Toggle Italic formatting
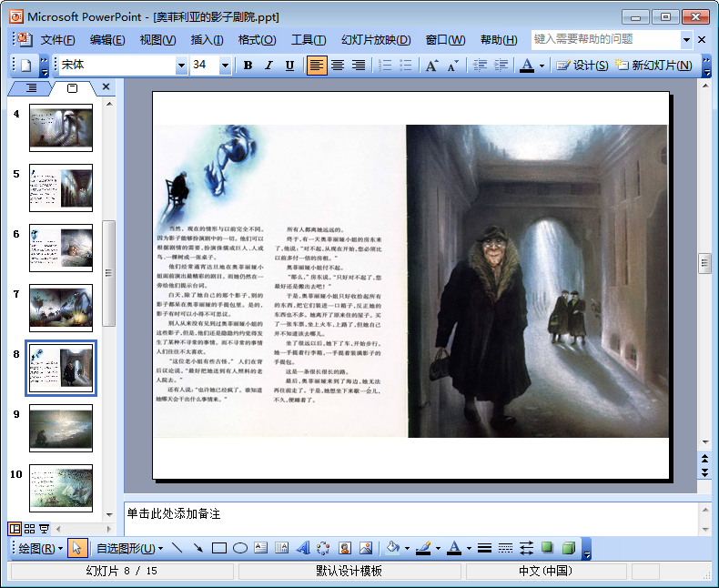 click(268, 66)
